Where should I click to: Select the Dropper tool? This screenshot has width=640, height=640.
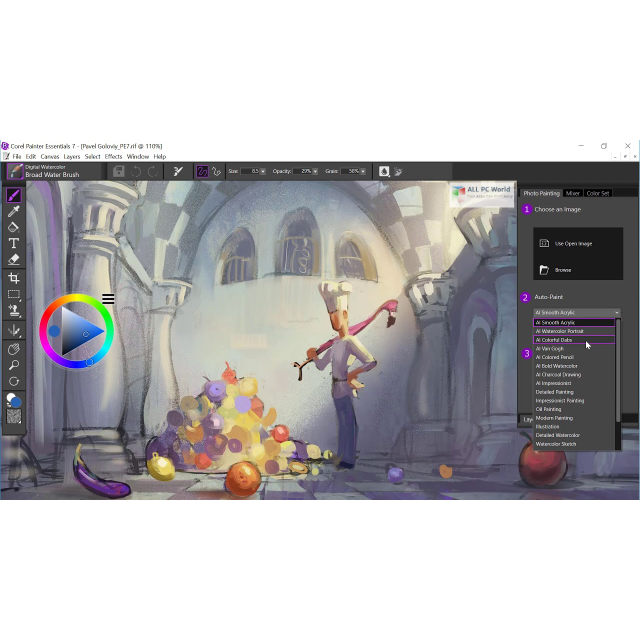pos(14,211)
